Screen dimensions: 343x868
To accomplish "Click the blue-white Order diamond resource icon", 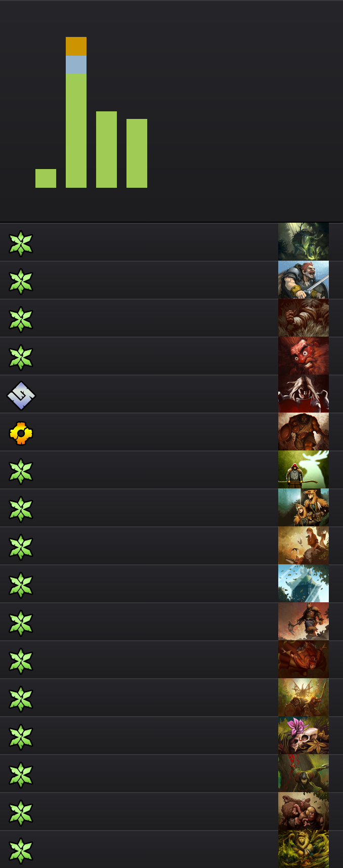I will tap(21, 395).
